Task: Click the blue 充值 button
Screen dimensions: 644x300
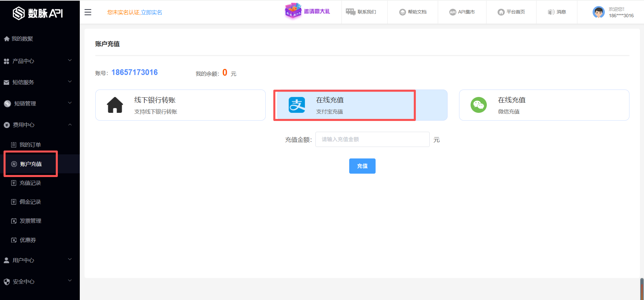Action: pyautogui.click(x=362, y=166)
